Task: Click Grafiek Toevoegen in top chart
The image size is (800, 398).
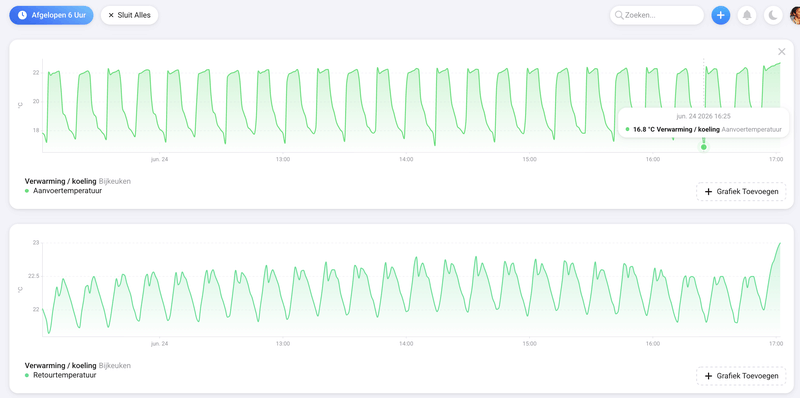Action: click(x=741, y=192)
